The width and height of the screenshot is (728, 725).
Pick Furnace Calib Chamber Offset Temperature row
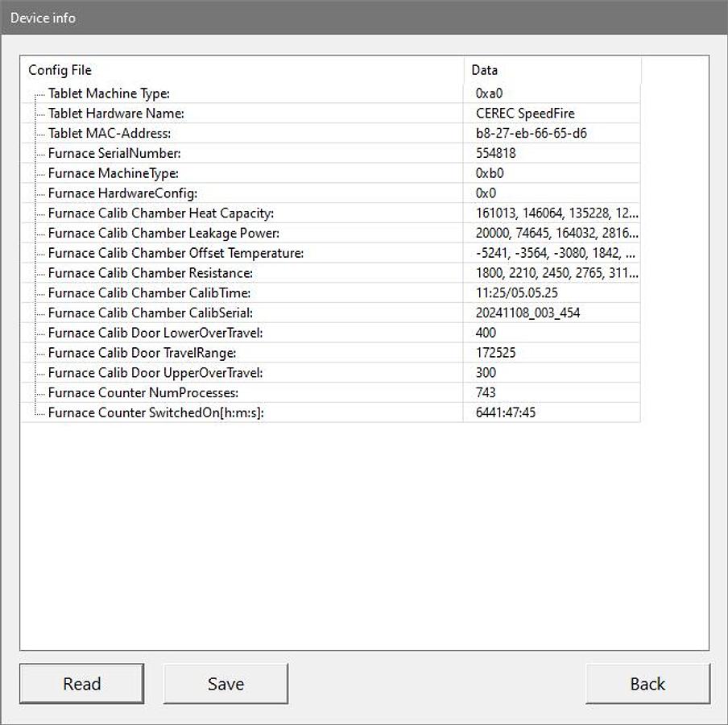[x=176, y=253]
